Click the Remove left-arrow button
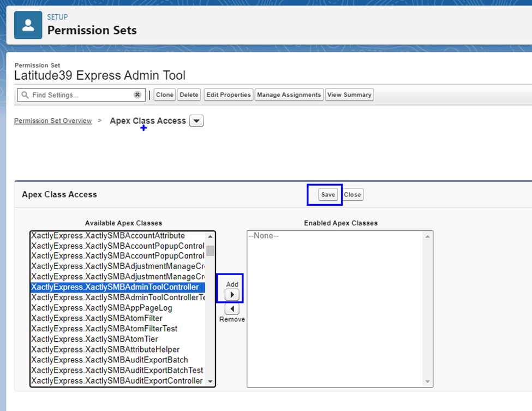 [232, 309]
